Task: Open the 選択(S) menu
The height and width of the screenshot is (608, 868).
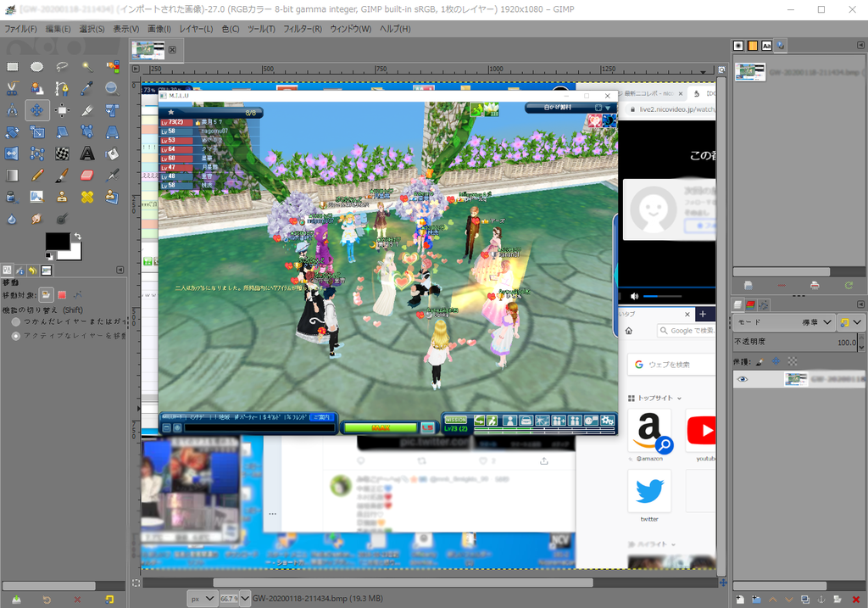Action: (x=92, y=29)
